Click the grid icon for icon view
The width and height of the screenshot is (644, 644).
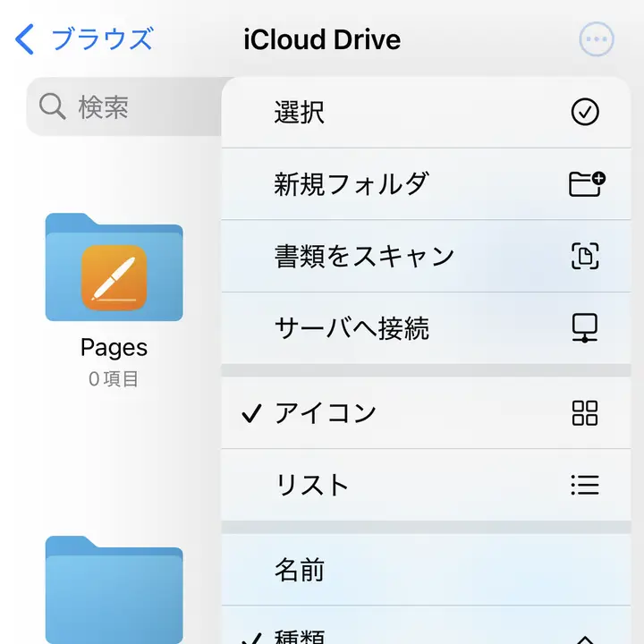584,413
